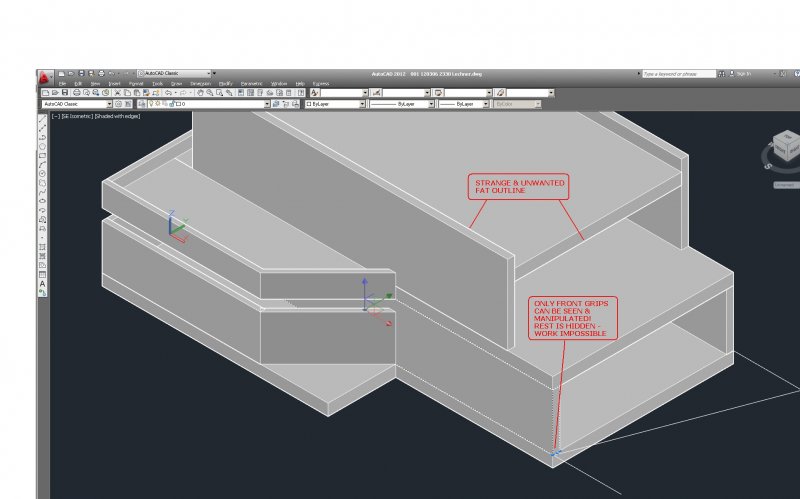Open the Express menu
The image size is (800, 499).
(x=321, y=84)
